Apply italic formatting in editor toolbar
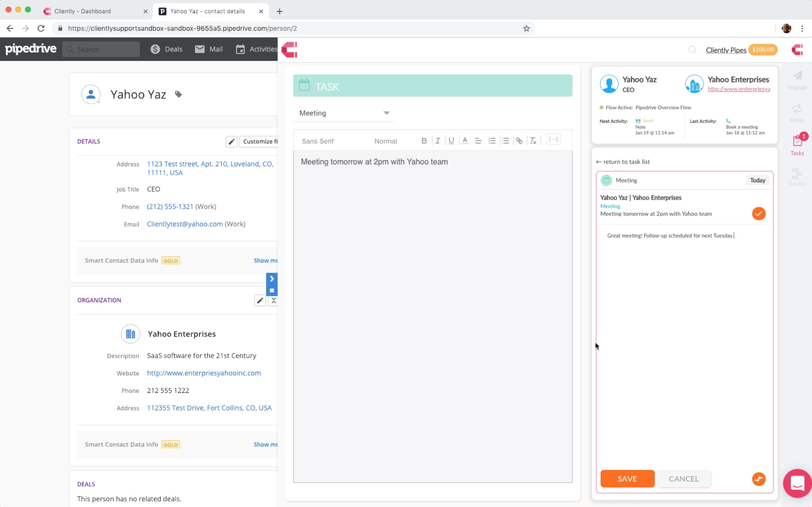Screen dimensions: 812x507 (x=437, y=141)
